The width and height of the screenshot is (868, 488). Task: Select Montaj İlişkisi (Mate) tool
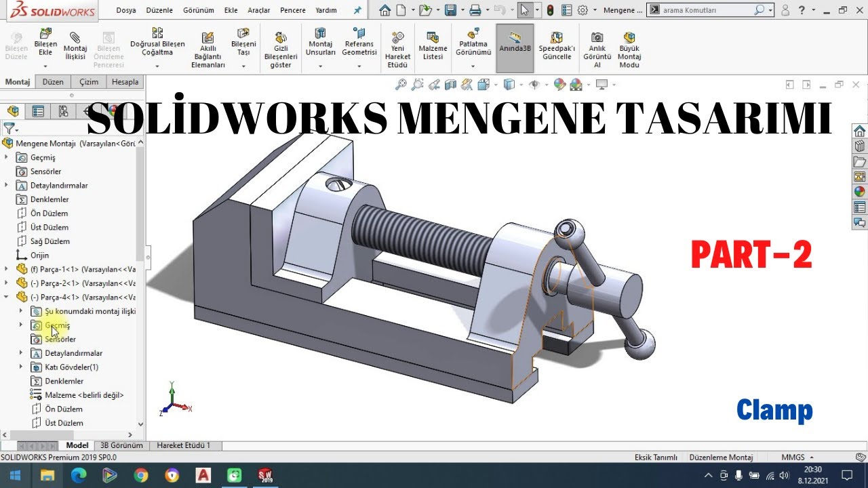pyautogui.click(x=75, y=46)
